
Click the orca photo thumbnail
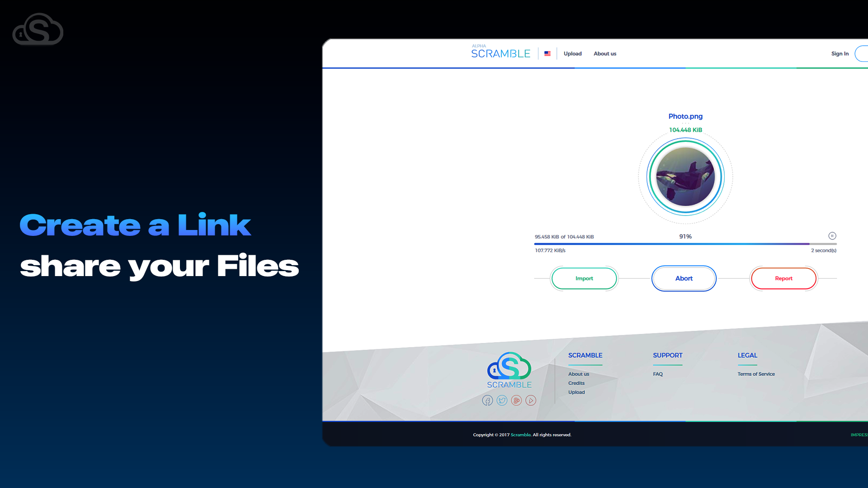685,177
